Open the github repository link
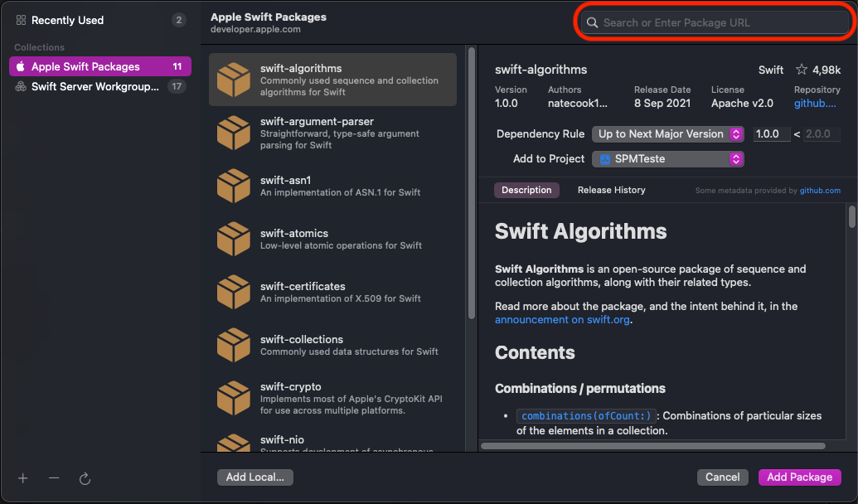 click(815, 104)
